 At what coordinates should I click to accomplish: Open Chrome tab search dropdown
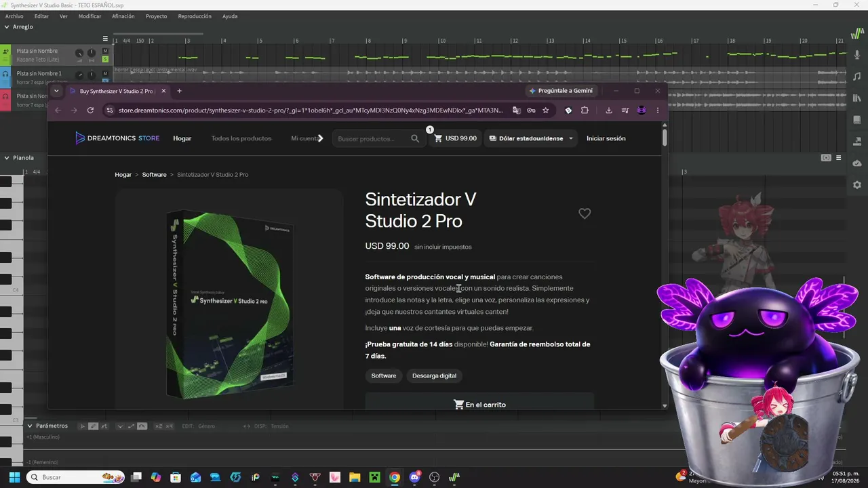coord(56,91)
